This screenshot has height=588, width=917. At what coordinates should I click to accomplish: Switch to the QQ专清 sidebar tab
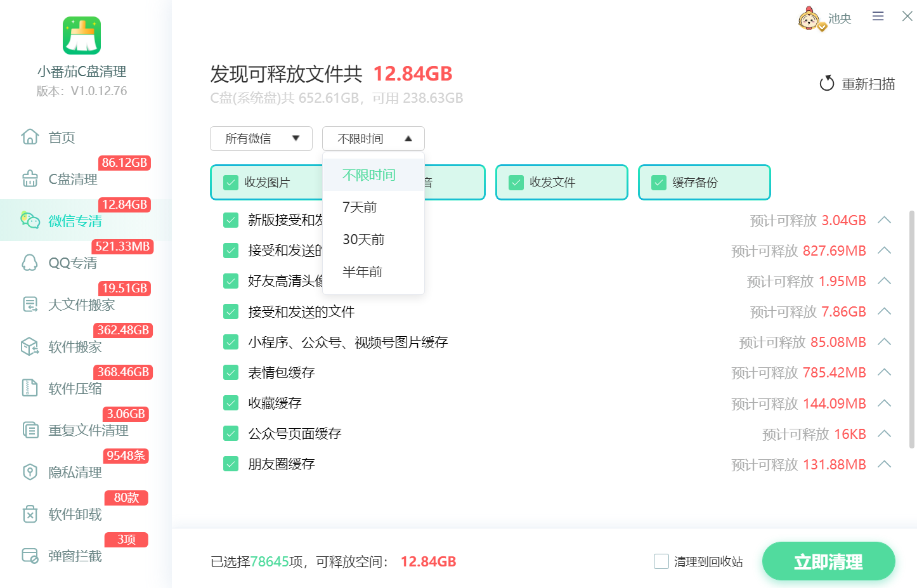[86, 263]
